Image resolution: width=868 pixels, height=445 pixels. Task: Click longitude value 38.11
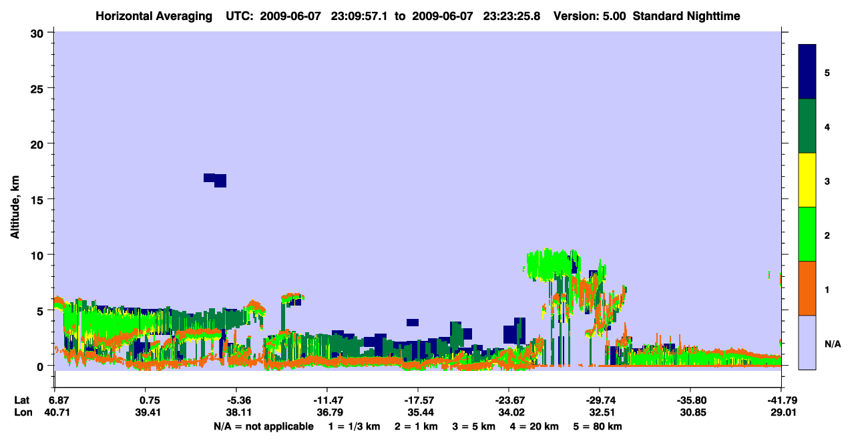tap(239, 412)
